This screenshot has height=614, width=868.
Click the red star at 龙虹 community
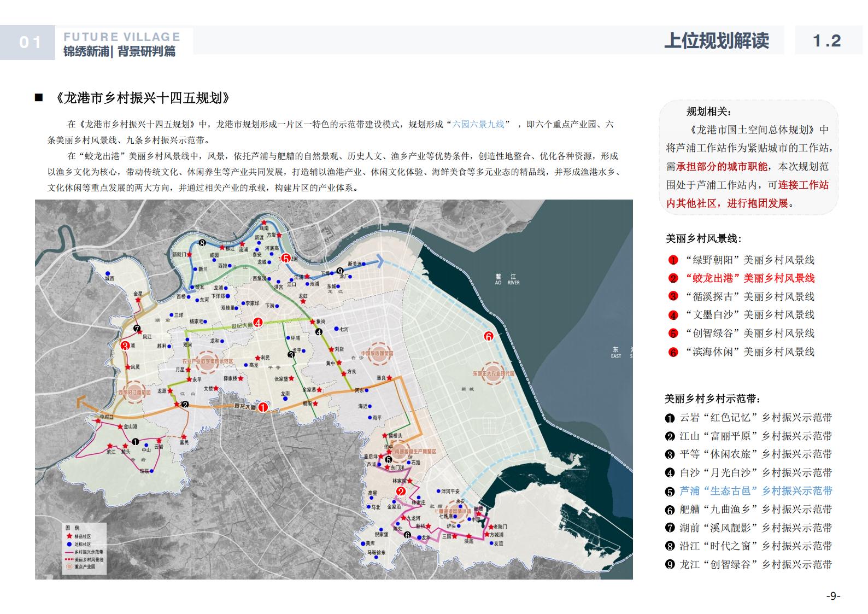coord(303,302)
